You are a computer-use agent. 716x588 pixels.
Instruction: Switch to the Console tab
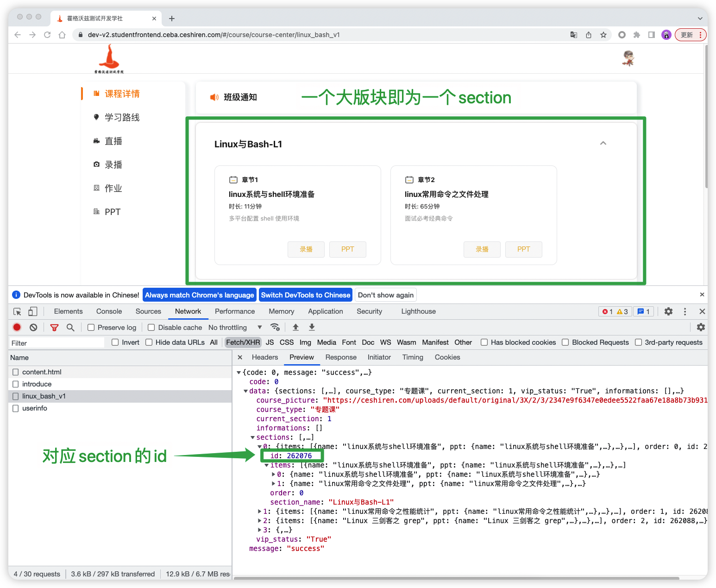[x=109, y=311]
